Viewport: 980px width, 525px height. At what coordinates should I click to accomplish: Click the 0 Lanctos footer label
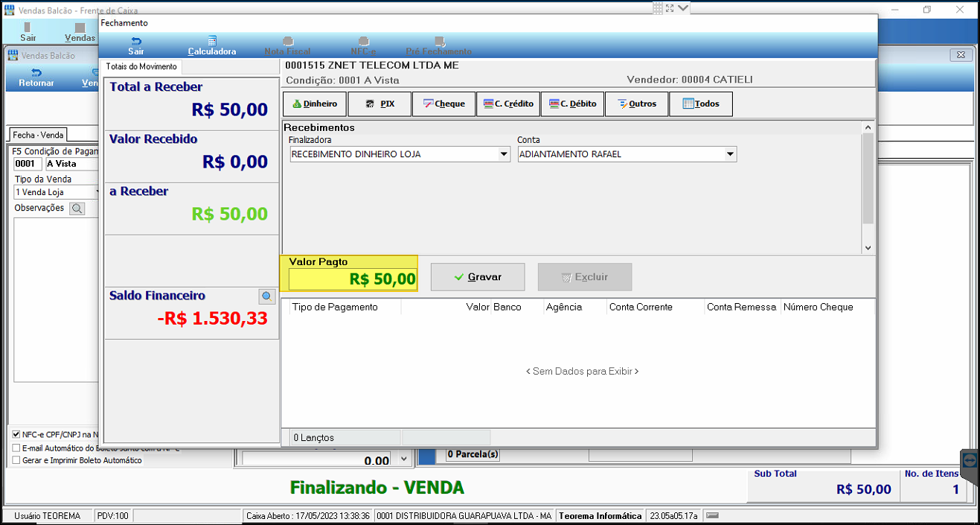point(314,438)
